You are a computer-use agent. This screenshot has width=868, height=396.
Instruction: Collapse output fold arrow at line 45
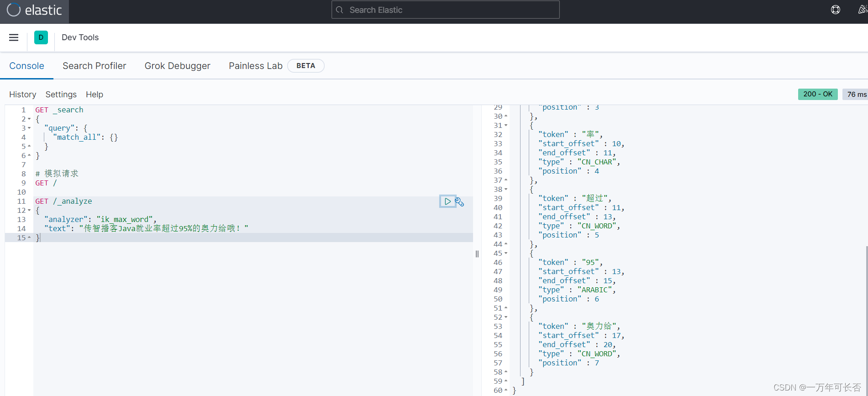pos(506,253)
